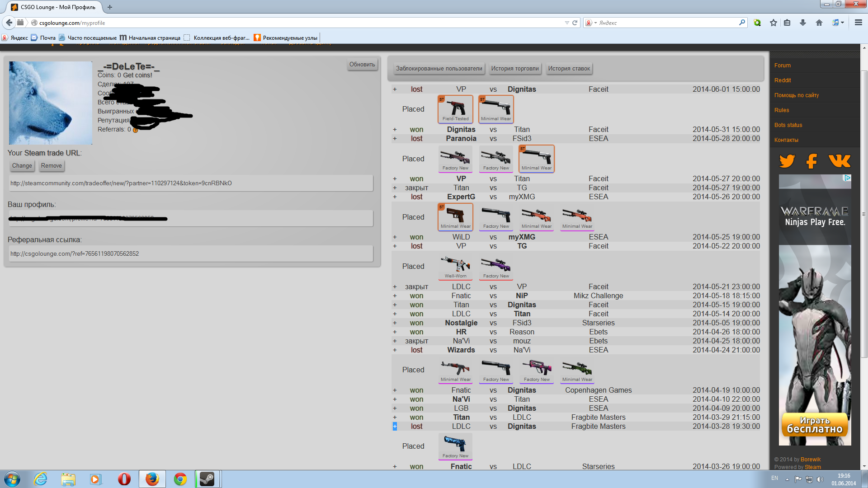The height and width of the screenshot is (488, 868).
Task: Open the Reddit sidebar menu item
Action: tap(782, 80)
